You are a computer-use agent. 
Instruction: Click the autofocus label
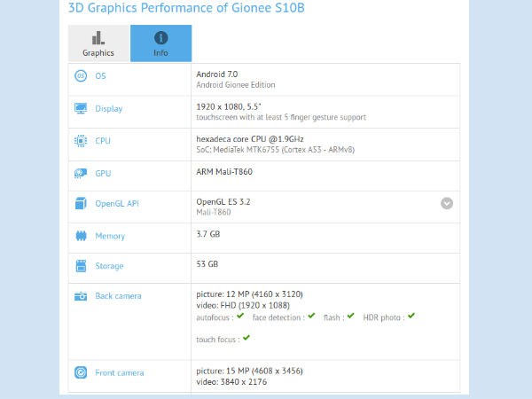coord(215,317)
